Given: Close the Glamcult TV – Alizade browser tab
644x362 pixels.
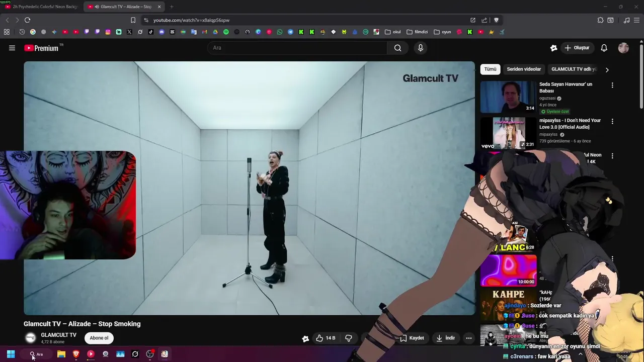Looking at the screenshot, I should 159,7.
